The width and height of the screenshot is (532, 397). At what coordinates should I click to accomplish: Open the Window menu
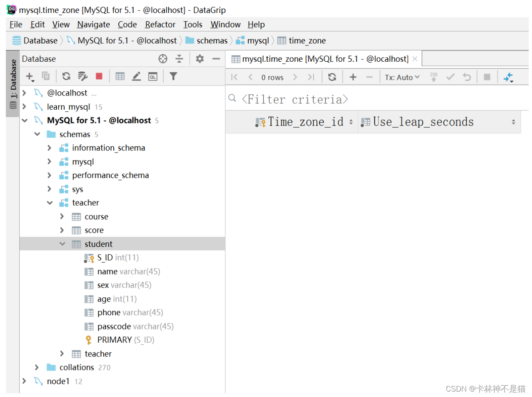pyautogui.click(x=225, y=25)
